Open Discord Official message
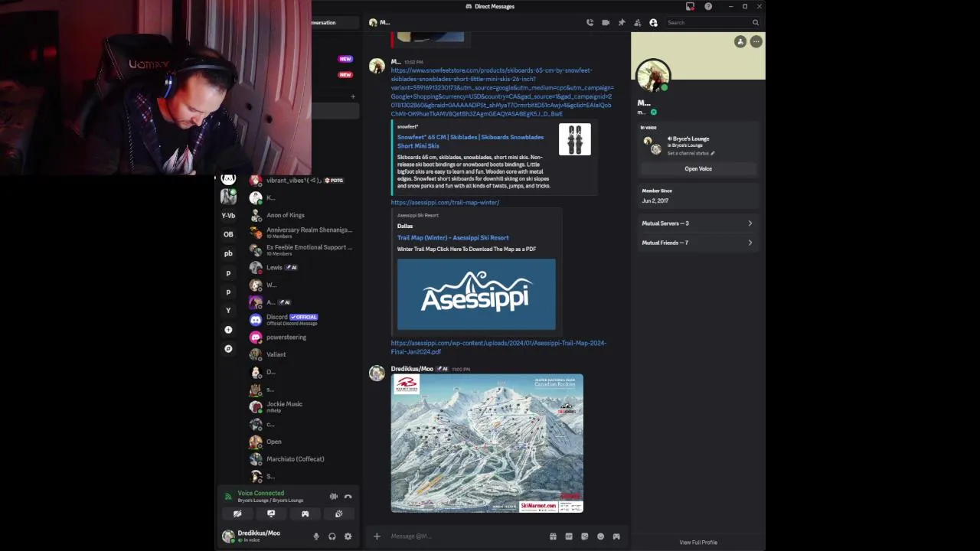This screenshot has width=980, height=551. 302,320
